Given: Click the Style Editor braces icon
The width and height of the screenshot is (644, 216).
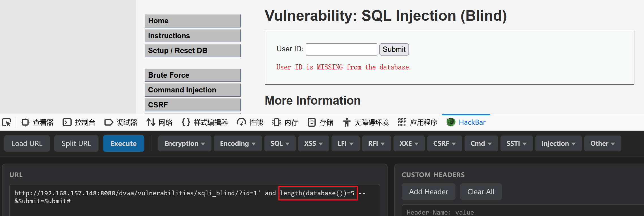Looking at the screenshot, I should click(x=186, y=122).
